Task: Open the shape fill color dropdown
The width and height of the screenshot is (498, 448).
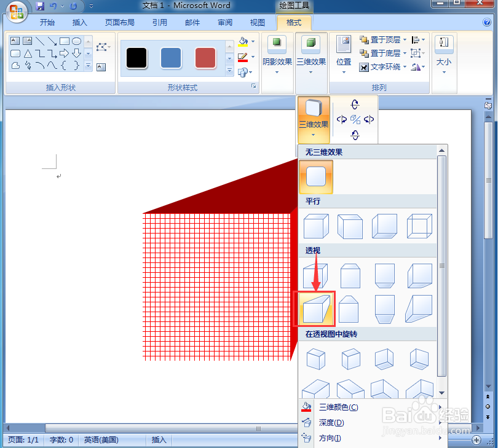Action: (x=253, y=41)
